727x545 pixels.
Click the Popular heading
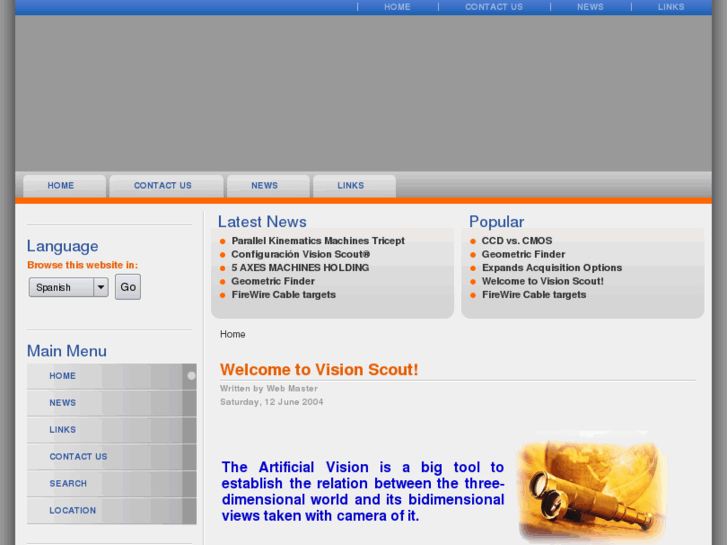tap(496, 222)
